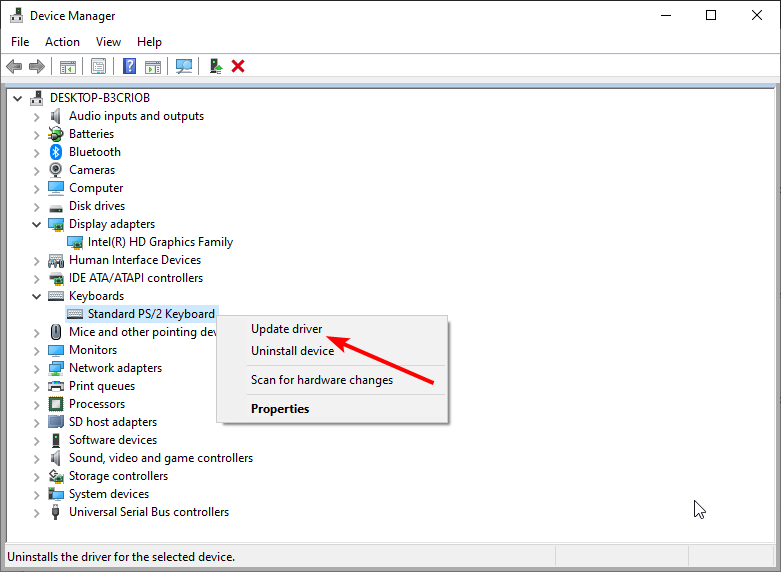Expand the Monitors category chevron
This screenshot has width=781, height=572.
[36, 350]
